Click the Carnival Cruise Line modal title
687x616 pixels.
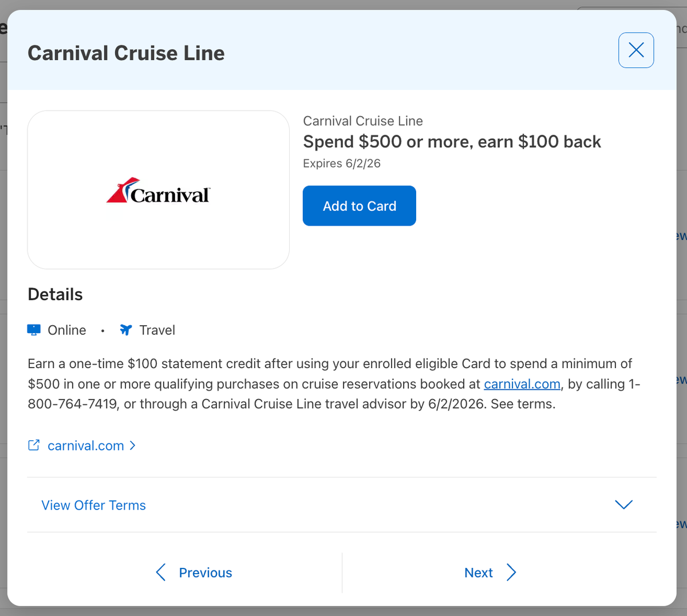[x=126, y=53]
